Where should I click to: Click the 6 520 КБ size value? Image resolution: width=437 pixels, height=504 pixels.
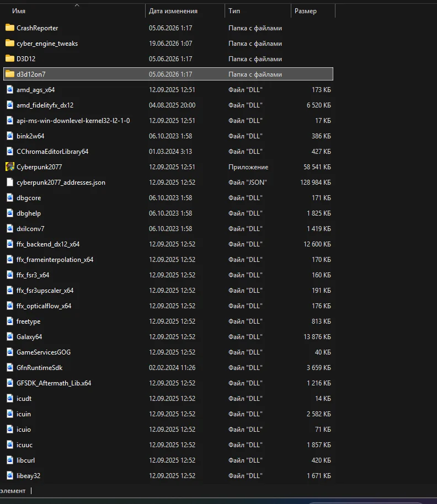(x=319, y=105)
